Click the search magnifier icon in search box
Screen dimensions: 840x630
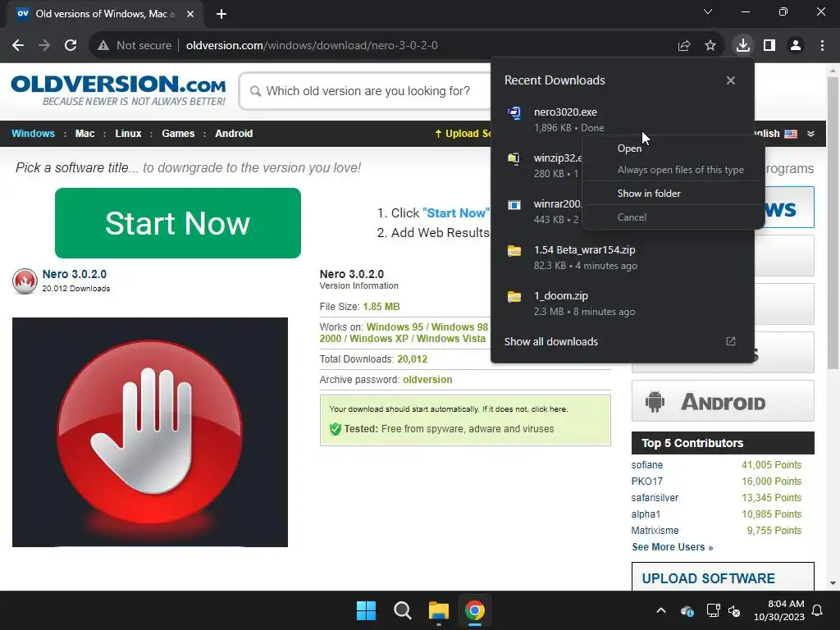(x=256, y=92)
